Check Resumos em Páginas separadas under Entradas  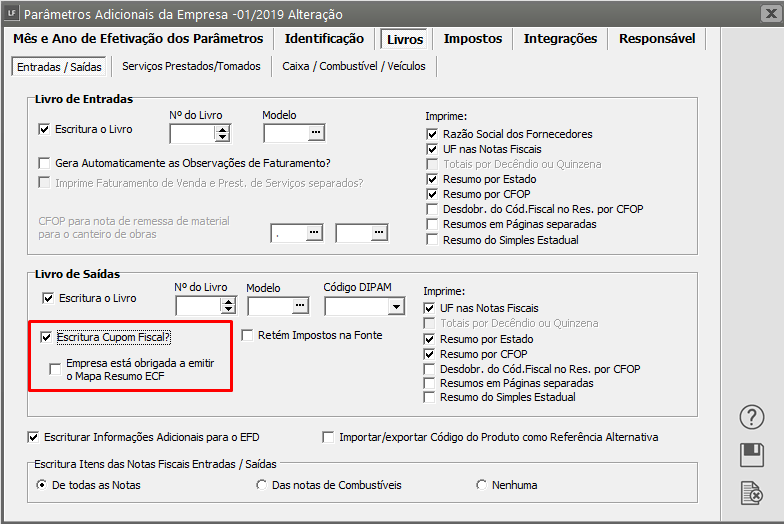coord(432,224)
